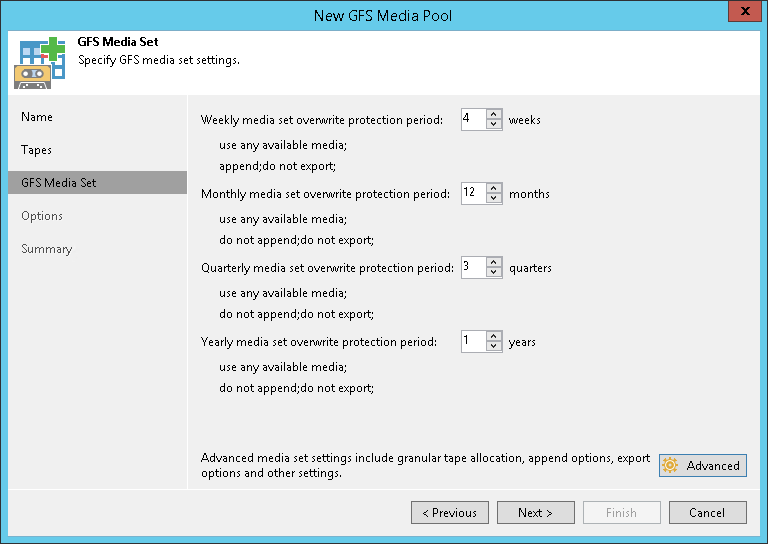Screen dimensions: 768x544
Task: Increase monthly protection period value
Action: click(x=494, y=189)
